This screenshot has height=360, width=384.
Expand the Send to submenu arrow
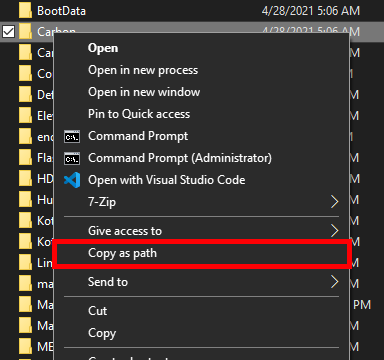pyautogui.click(x=334, y=282)
